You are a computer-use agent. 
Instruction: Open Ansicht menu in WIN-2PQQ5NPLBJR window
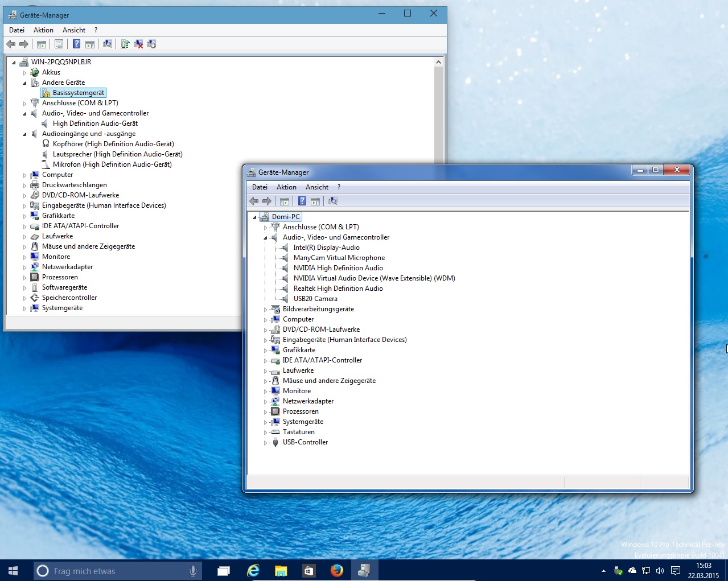click(x=74, y=30)
